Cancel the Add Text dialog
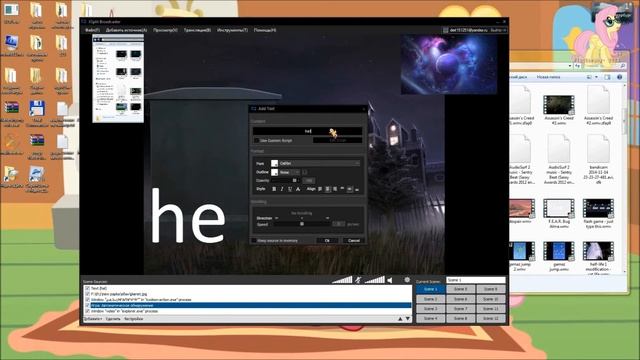The height and width of the screenshot is (360, 640). [x=353, y=240]
